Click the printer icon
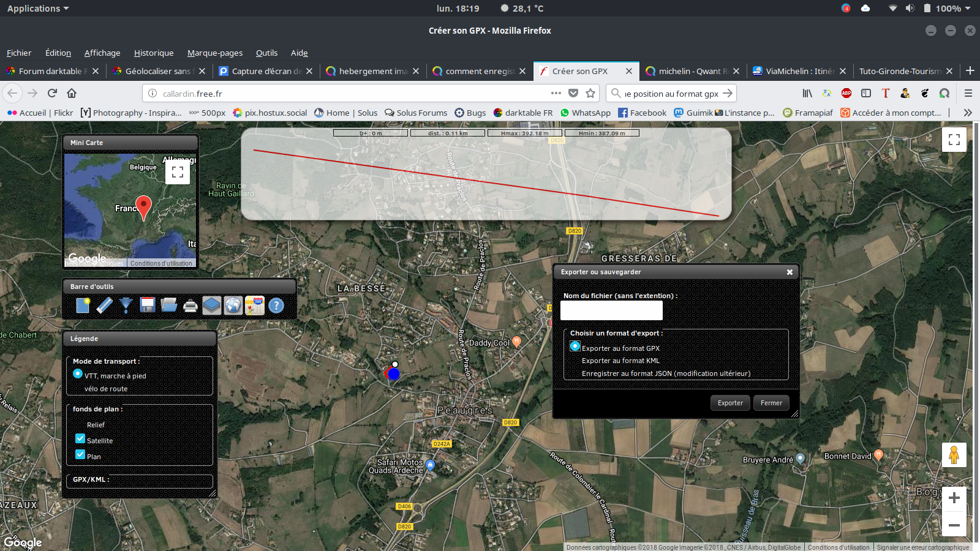Image resolution: width=980 pixels, height=551 pixels. click(x=190, y=305)
